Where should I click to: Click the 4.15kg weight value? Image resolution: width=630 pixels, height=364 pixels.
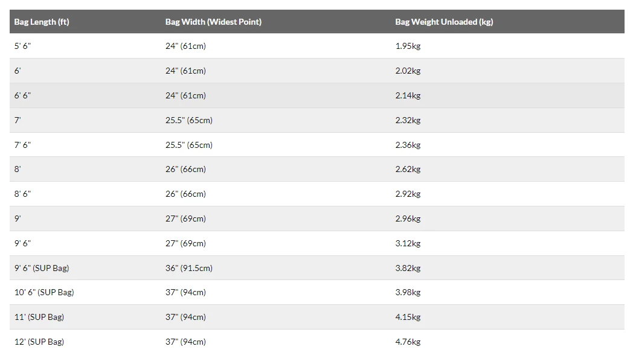408,317
